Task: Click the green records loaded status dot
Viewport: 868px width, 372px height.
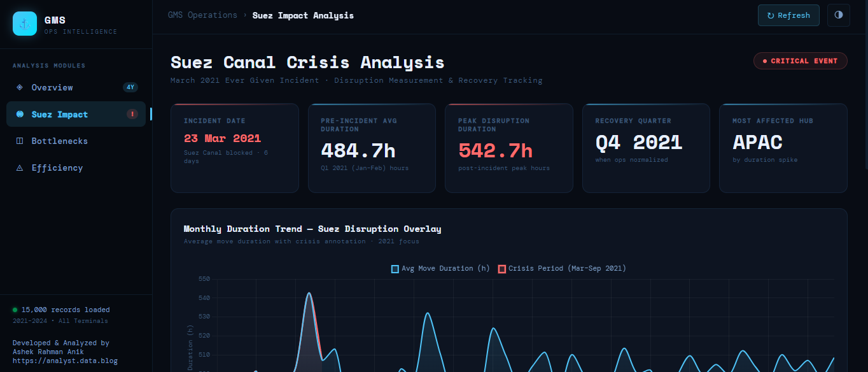Action: click(15, 310)
